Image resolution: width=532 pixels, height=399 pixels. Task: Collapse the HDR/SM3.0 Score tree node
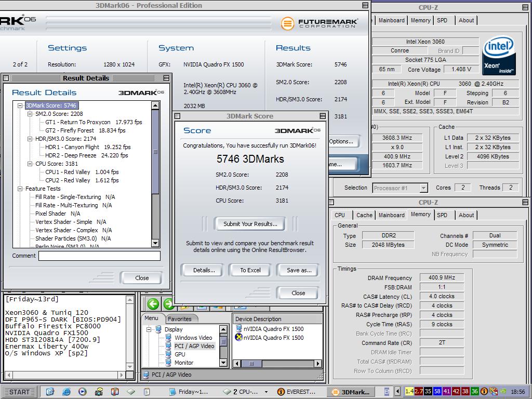point(30,139)
